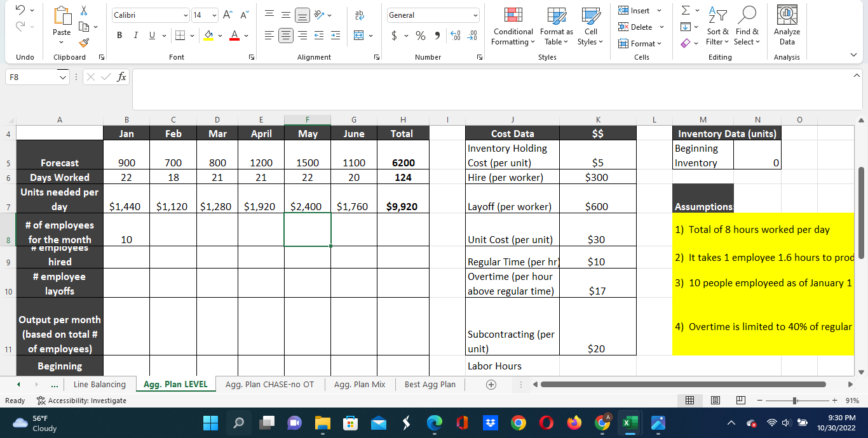The width and height of the screenshot is (868, 438).
Task: Apply red font color
Action: pos(234,35)
